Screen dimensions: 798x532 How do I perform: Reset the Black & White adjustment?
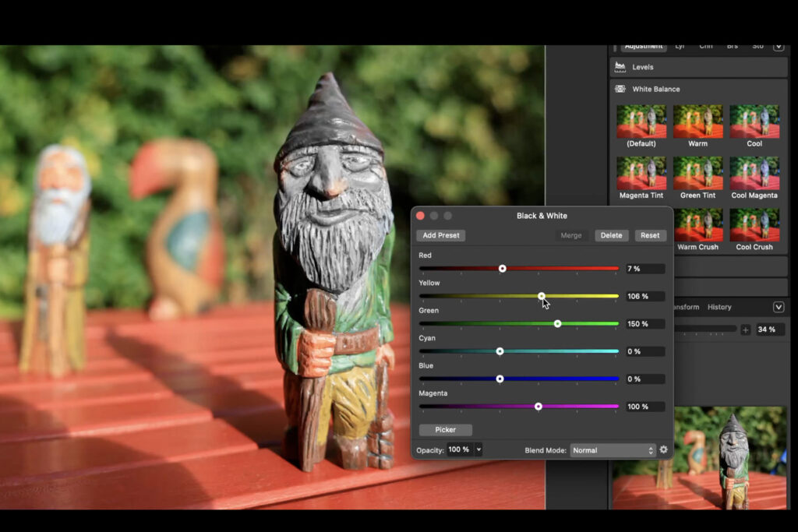pyautogui.click(x=650, y=235)
